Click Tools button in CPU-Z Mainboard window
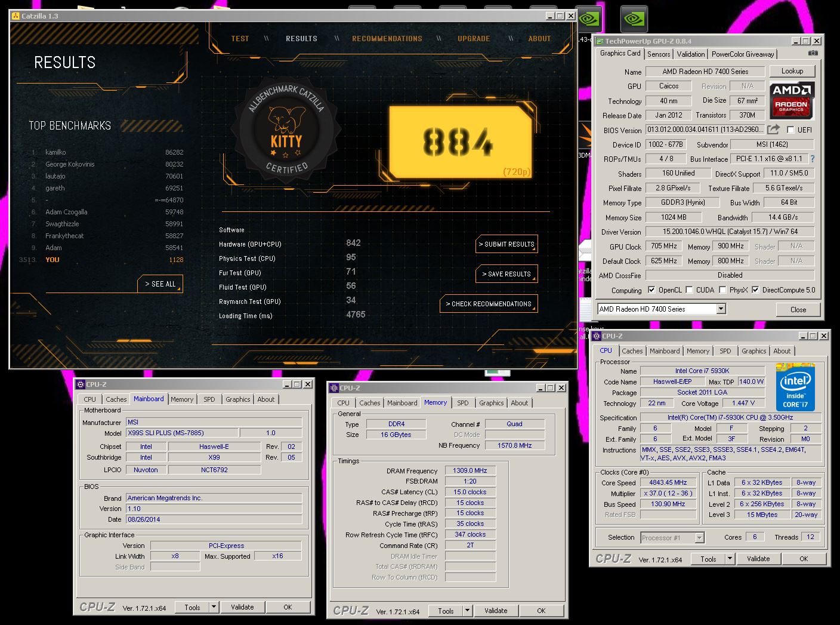The height and width of the screenshot is (625, 840). pos(192,607)
